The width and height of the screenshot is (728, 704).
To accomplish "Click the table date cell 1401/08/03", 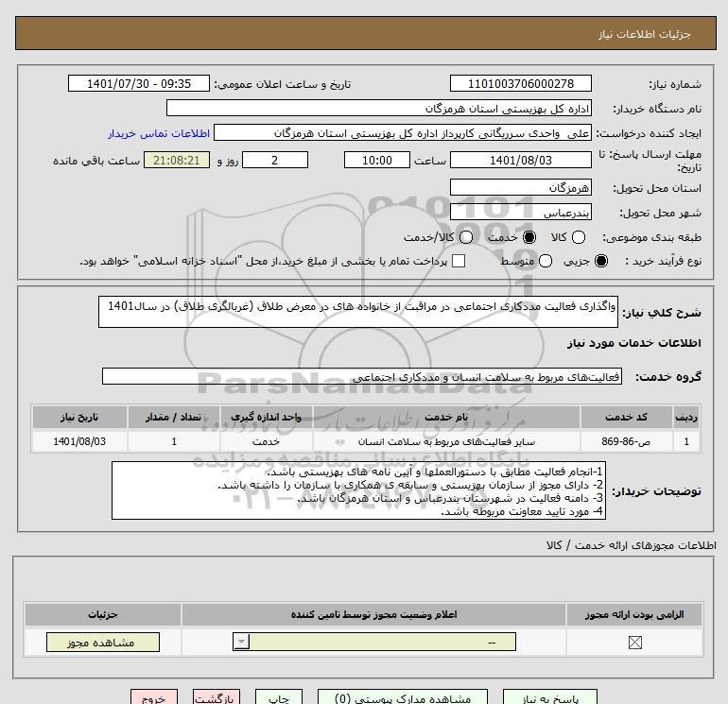I will coord(79,441).
